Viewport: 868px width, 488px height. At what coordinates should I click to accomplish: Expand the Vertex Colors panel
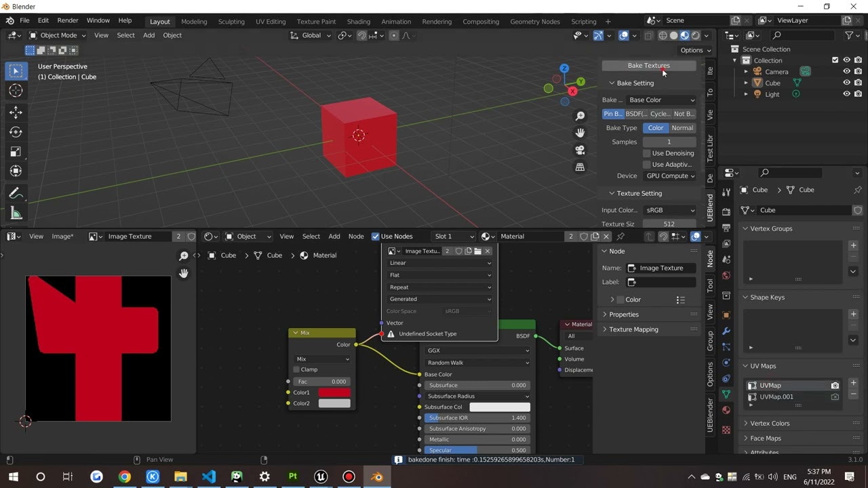point(770,424)
